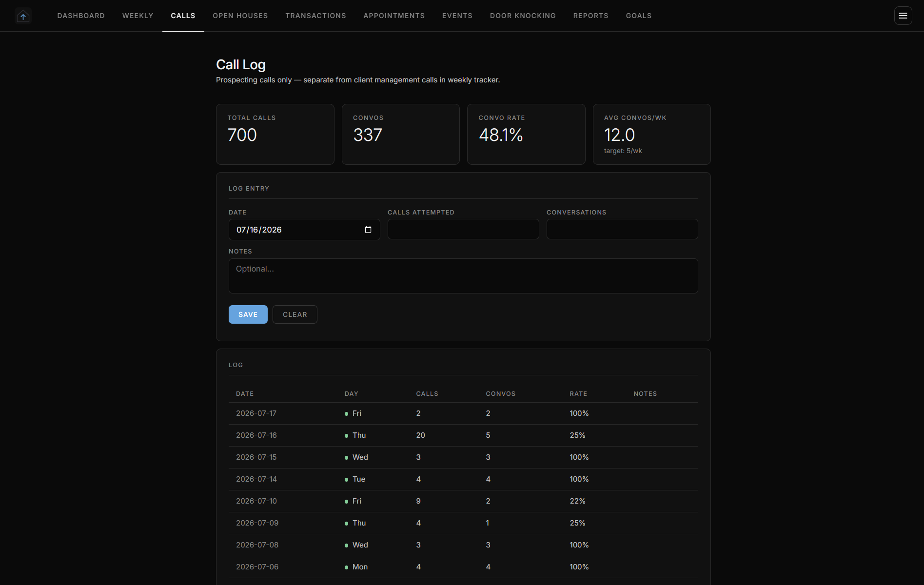Click the Convos 337 card

(x=401, y=134)
